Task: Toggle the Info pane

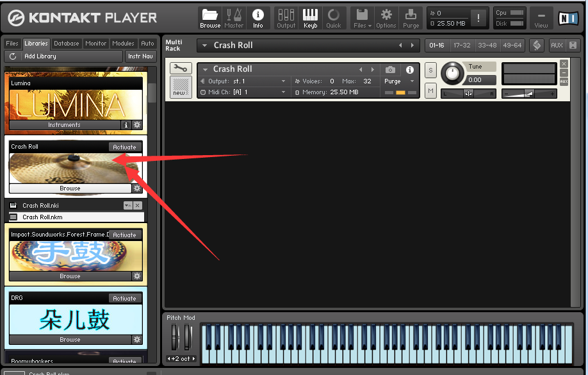Action: [x=257, y=18]
